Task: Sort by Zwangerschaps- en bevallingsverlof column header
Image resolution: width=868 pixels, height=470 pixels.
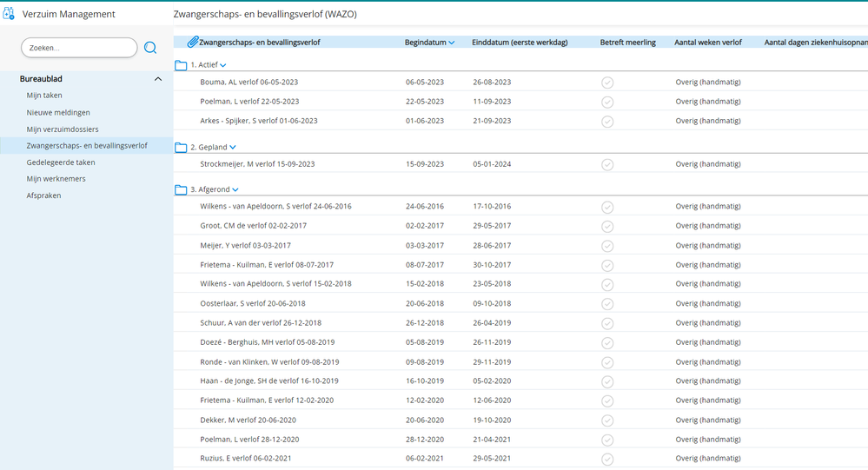Action: (260, 42)
